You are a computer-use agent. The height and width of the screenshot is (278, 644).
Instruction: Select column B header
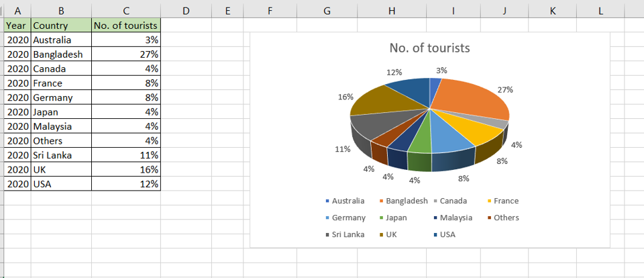(x=61, y=11)
